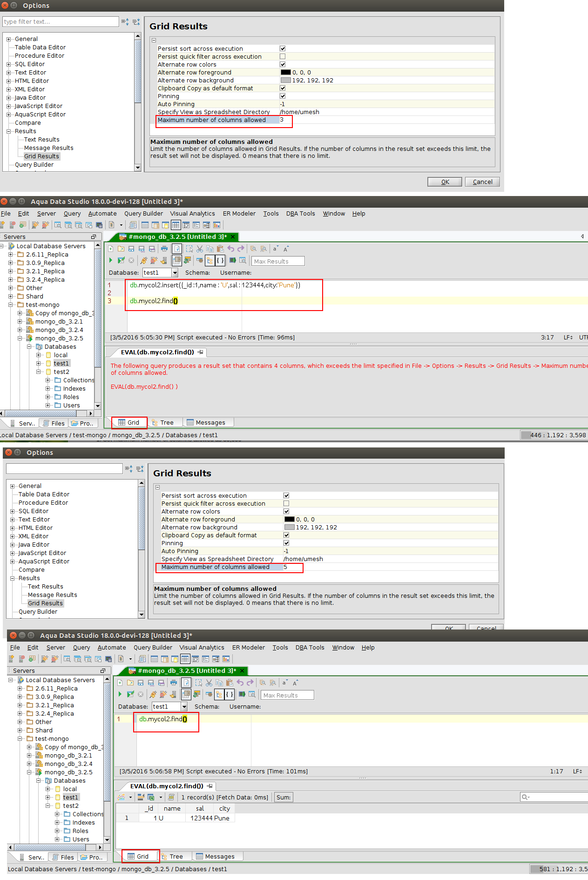Click Open file icon in upper Aqua Data Studio editor toolbar

[x=121, y=249]
